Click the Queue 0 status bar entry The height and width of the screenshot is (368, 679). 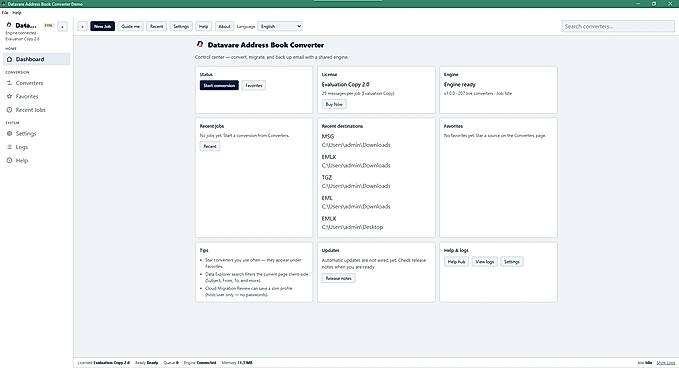[171, 363]
